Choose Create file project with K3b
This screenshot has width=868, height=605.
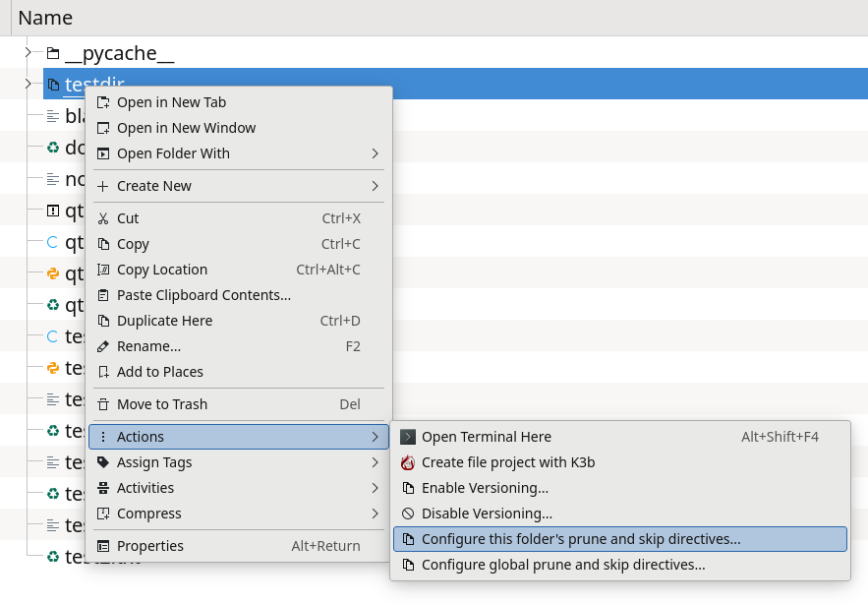click(x=620, y=462)
